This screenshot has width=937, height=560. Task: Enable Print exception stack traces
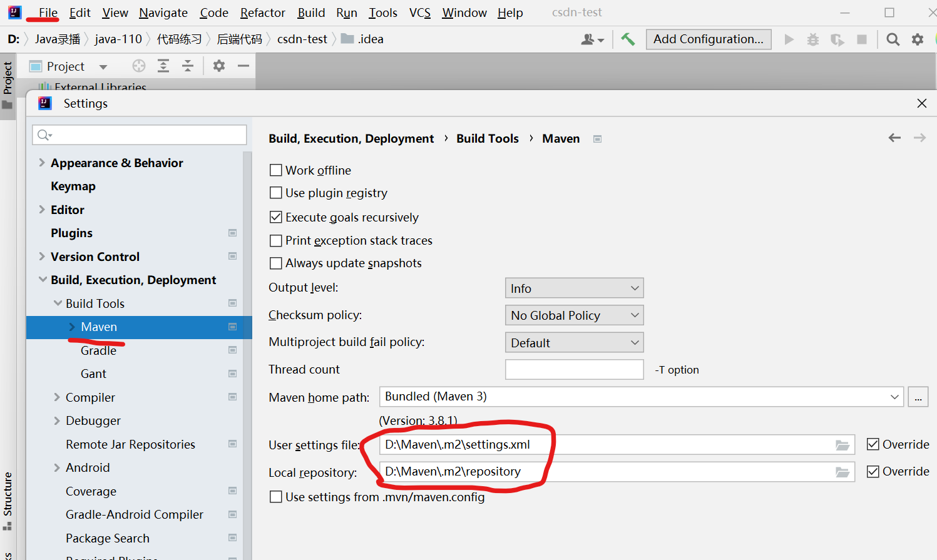click(x=275, y=240)
